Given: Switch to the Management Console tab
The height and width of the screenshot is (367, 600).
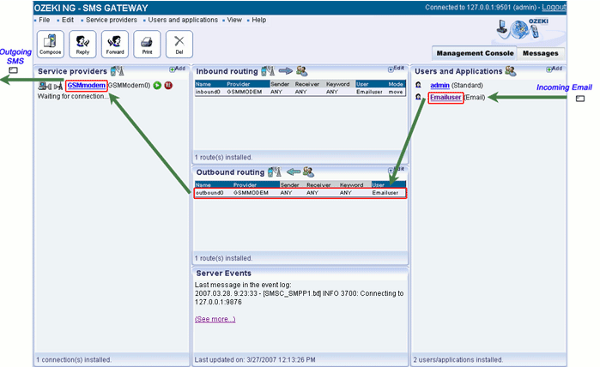Looking at the screenshot, I should point(475,53).
